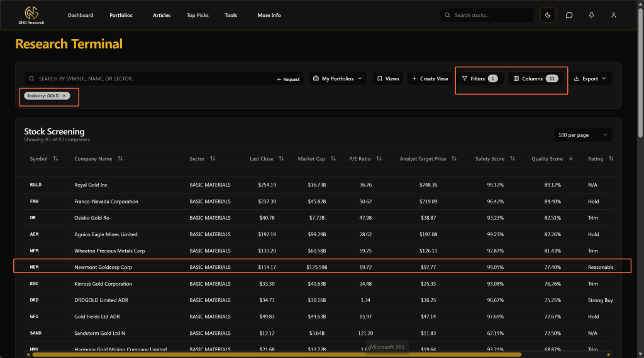Sort by P/E Ratio column arrows
The height and width of the screenshot is (358, 644).
click(x=379, y=159)
